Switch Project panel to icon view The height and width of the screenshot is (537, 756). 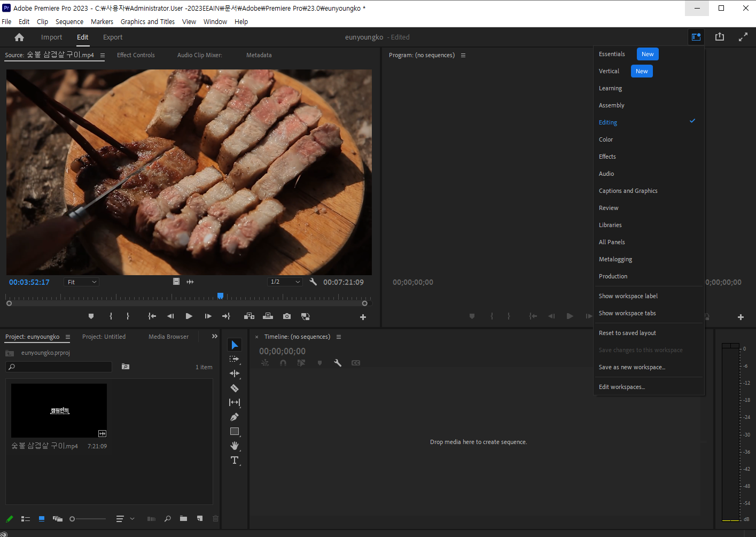(x=42, y=519)
